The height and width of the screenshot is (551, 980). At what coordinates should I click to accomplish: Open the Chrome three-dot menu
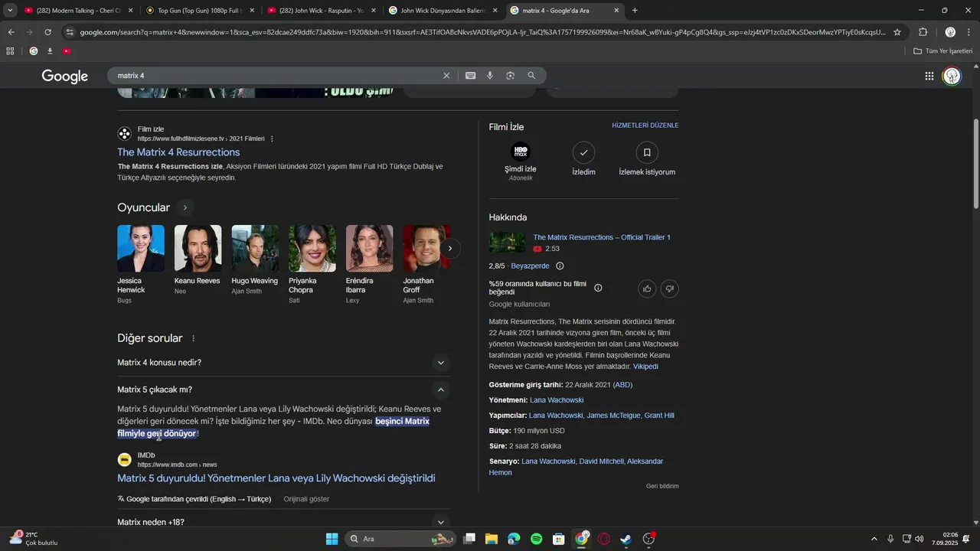point(969,32)
